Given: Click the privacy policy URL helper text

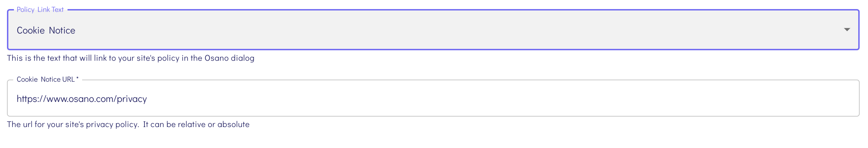Looking at the screenshot, I should click(128, 125).
